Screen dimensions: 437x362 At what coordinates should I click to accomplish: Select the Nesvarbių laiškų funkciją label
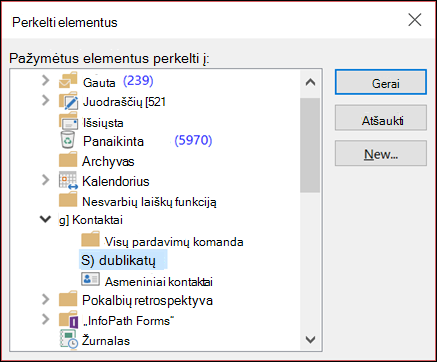pos(149,202)
